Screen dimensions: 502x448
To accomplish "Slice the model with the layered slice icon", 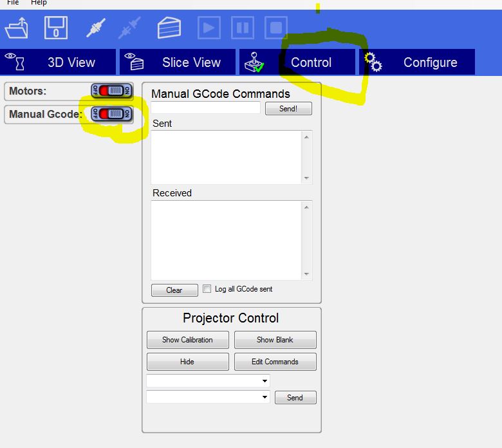I will tap(169, 28).
